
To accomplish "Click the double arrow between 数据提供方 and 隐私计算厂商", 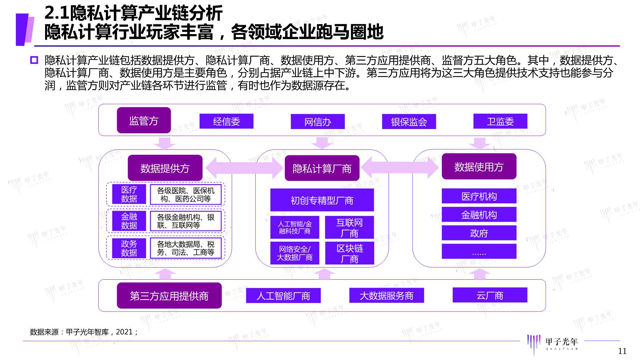I will [x=244, y=168].
